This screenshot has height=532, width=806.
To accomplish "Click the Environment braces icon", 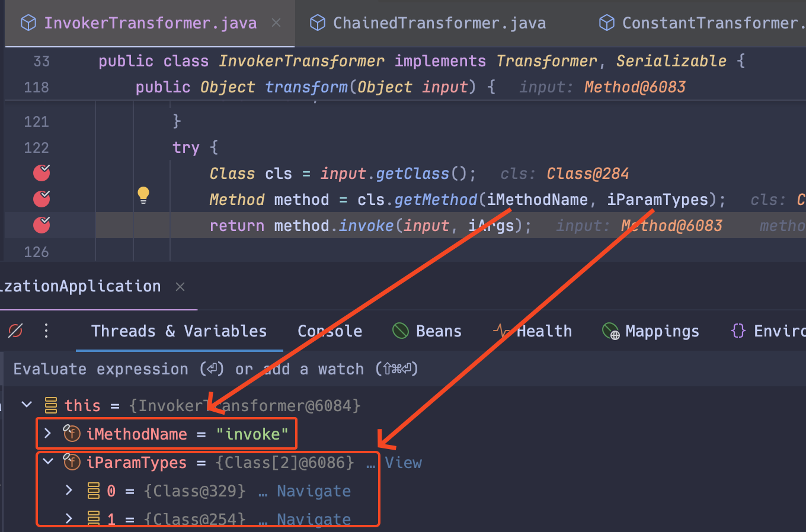I will tap(738, 331).
